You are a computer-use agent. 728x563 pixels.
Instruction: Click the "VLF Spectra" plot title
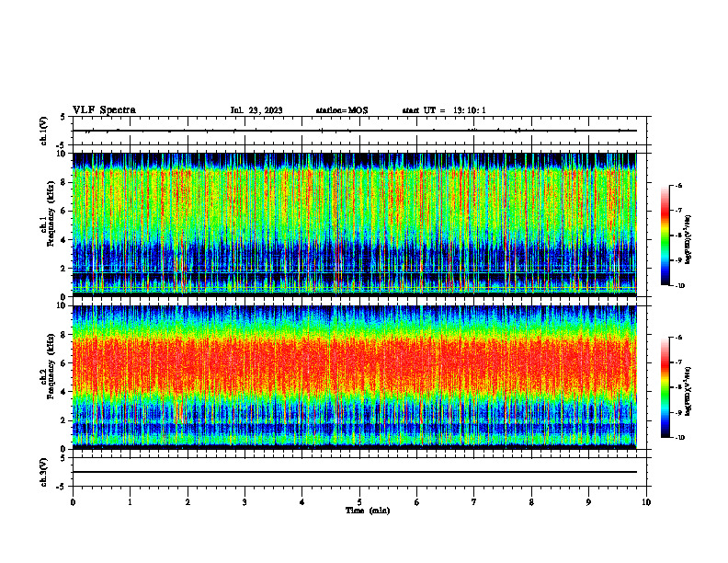(x=104, y=110)
